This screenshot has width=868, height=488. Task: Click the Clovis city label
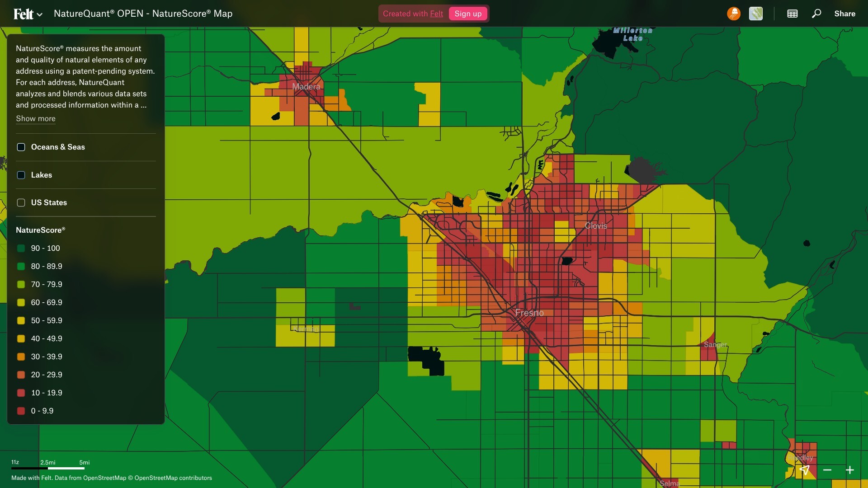pos(596,225)
